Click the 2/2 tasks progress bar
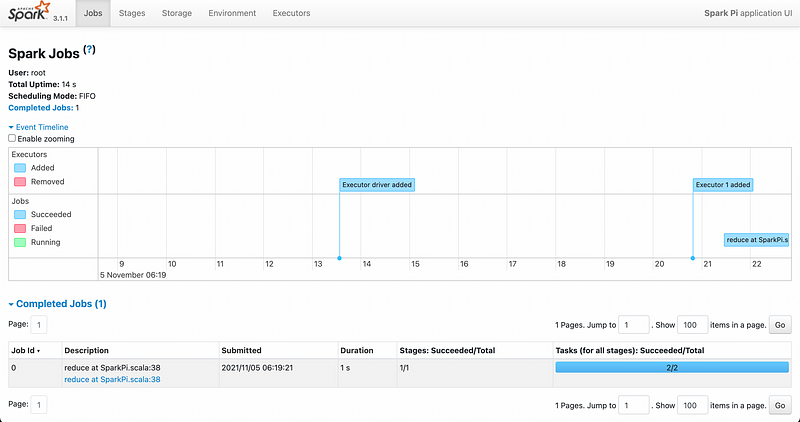800x422 pixels. pyautogui.click(x=671, y=368)
